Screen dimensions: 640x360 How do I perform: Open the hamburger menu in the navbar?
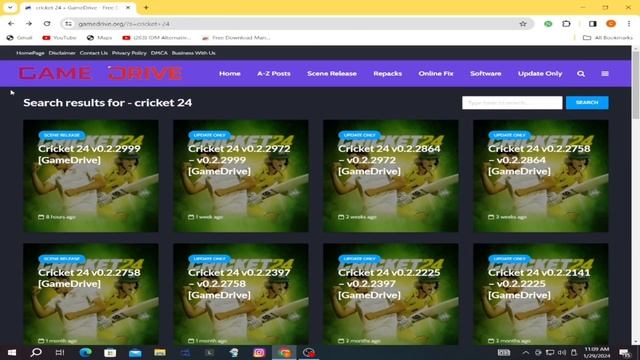point(605,74)
